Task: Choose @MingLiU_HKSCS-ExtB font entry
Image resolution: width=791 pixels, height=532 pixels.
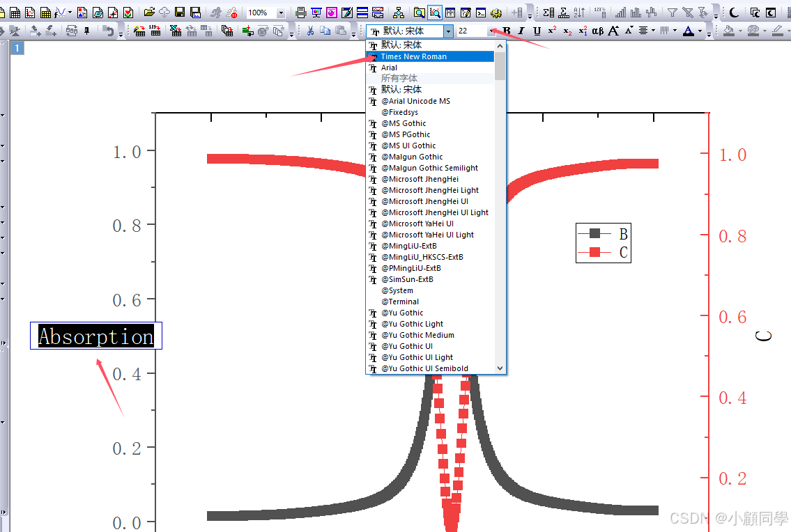Action: (430, 257)
